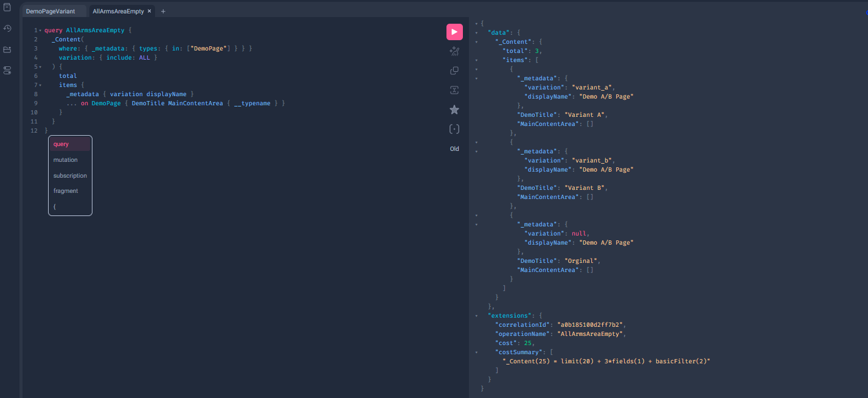Click ALL value on editor line 4
This screenshot has width=868, height=398.
pos(145,57)
